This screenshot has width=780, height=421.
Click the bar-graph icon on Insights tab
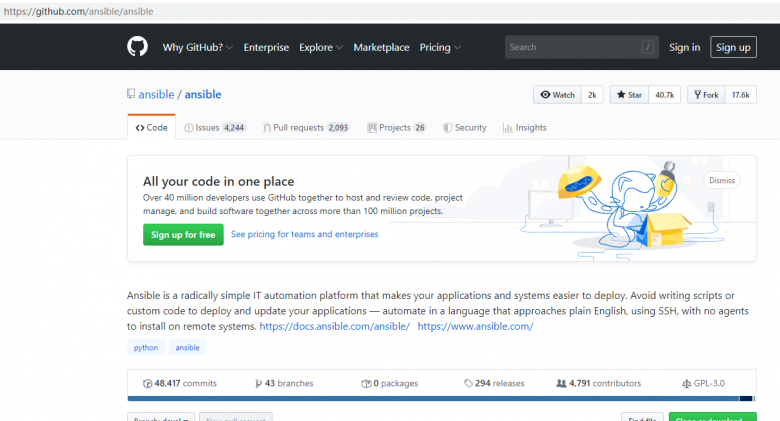click(507, 128)
